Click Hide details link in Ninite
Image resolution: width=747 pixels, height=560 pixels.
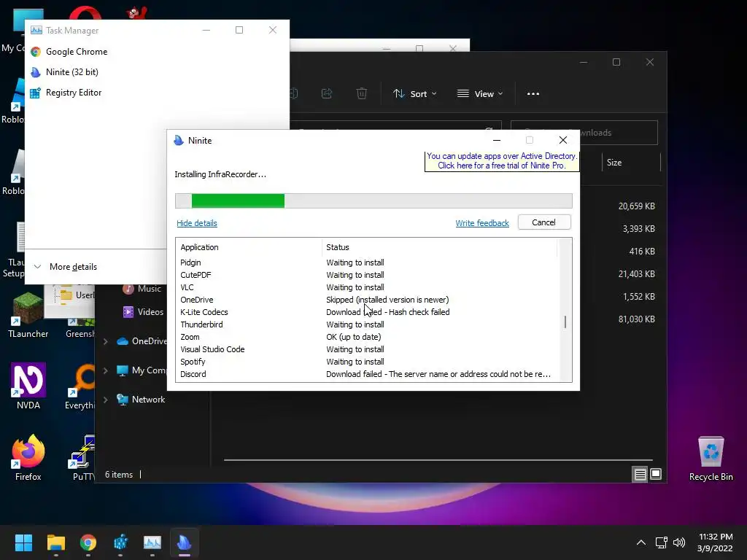197,223
